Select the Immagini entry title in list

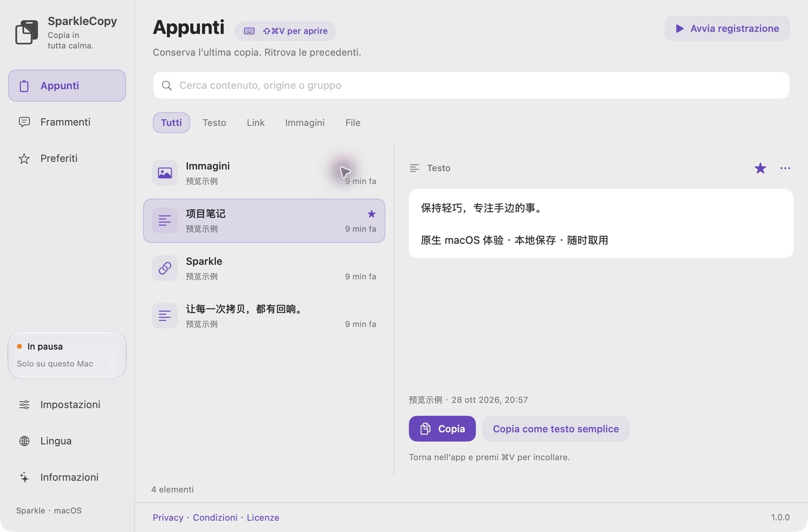click(208, 166)
